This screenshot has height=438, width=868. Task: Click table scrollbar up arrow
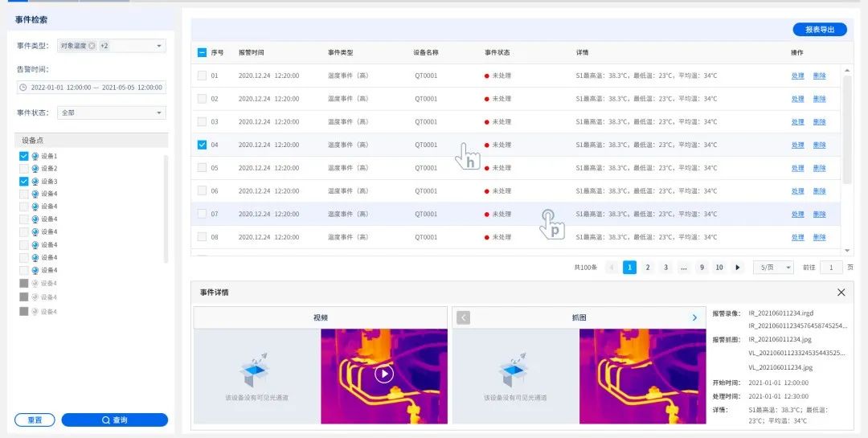(846, 71)
